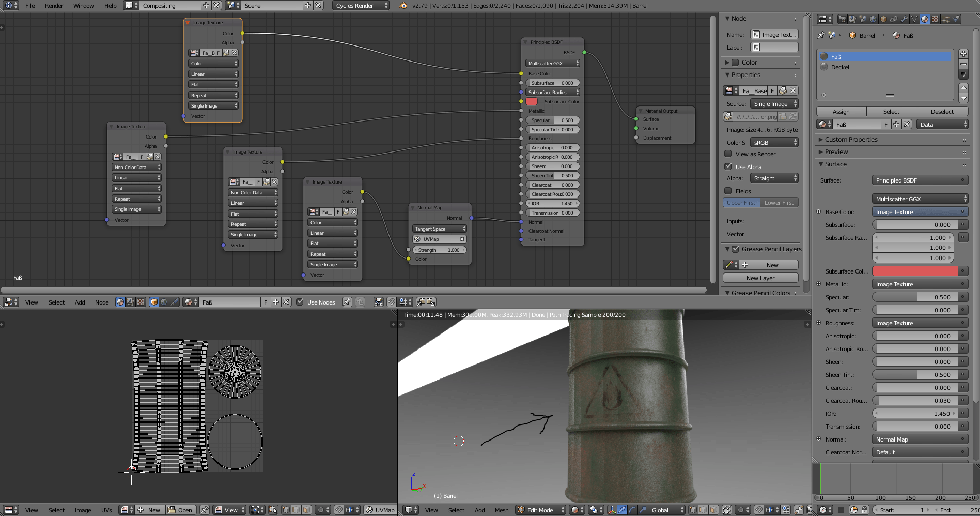Open the Texture properties checkerboard tab
The width and height of the screenshot is (980, 516).
pyautogui.click(x=935, y=19)
